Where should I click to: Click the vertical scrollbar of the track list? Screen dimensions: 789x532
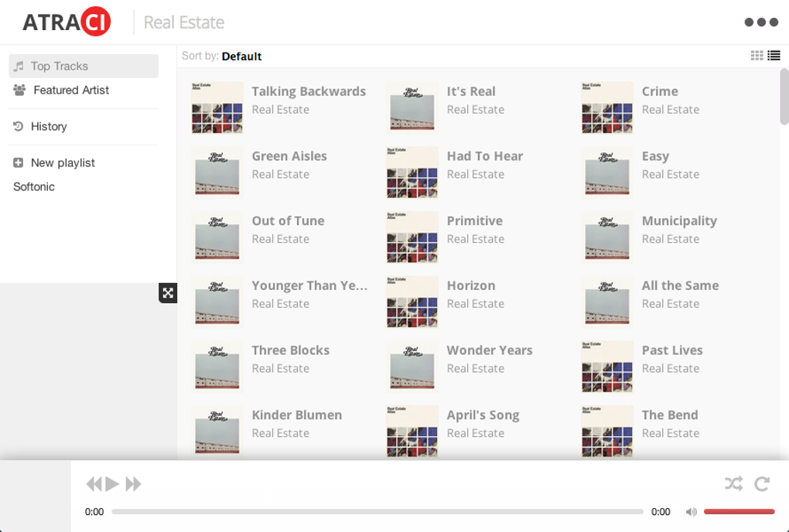pos(784,97)
